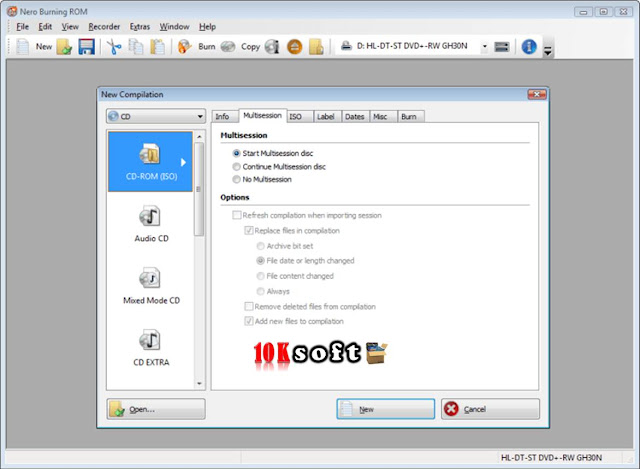Open the View menu
The height and width of the screenshot is (469, 640).
click(x=70, y=27)
